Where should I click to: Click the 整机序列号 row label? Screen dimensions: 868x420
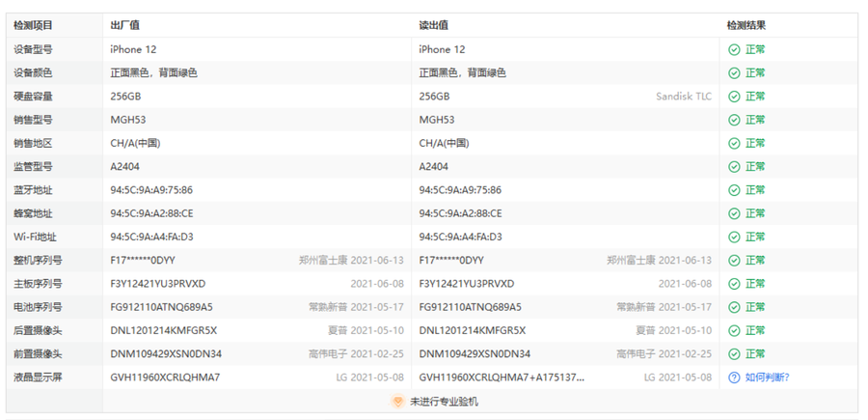[x=38, y=260]
